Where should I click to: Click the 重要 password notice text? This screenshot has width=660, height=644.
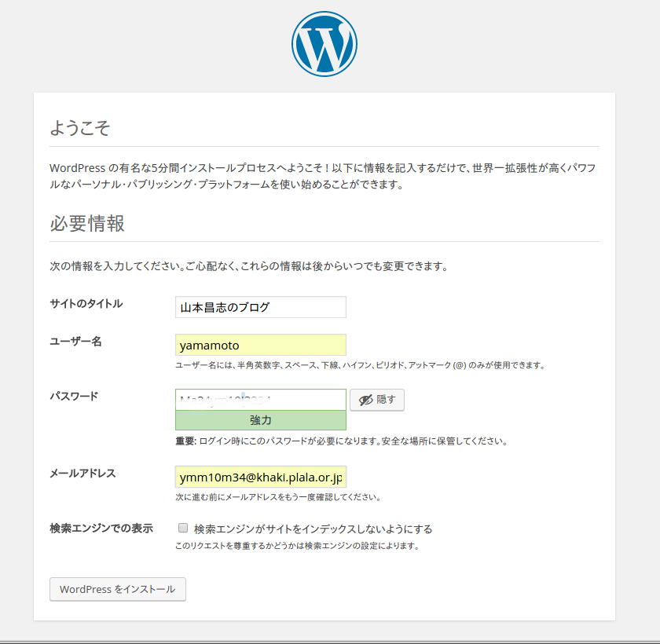point(342,441)
